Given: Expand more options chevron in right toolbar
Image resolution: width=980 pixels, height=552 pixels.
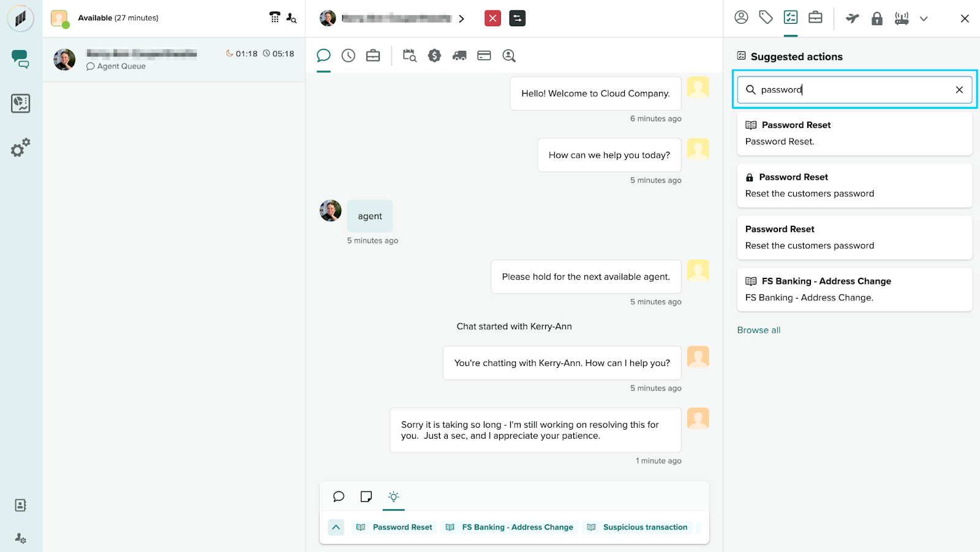Looking at the screenshot, I should tap(924, 19).
